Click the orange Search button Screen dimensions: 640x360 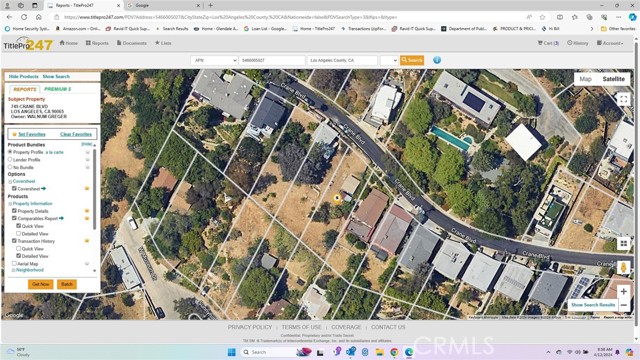412,60
